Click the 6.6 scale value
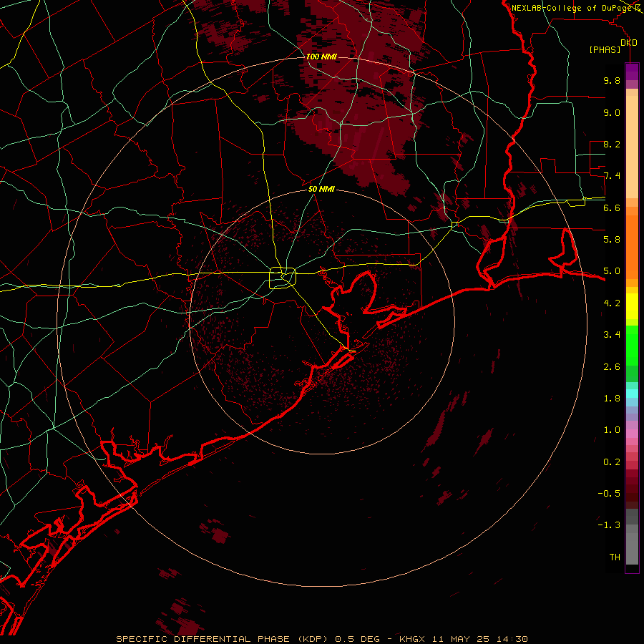644x644 pixels. pyautogui.click(x=612, y=208)
